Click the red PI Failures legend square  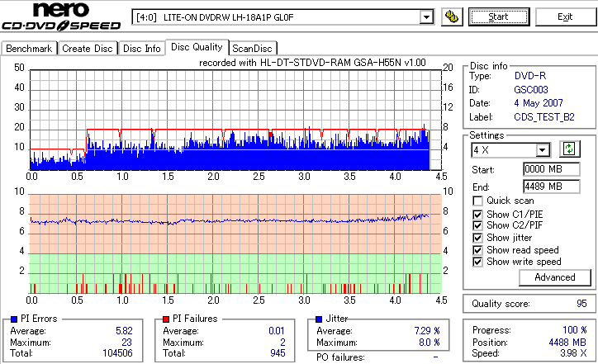166,319
